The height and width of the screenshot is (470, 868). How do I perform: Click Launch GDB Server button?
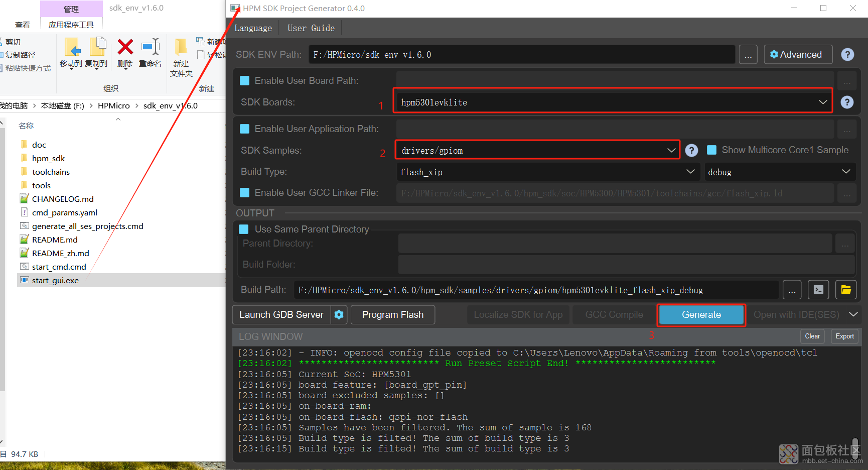pyautogui.click(x=281, y=314)
